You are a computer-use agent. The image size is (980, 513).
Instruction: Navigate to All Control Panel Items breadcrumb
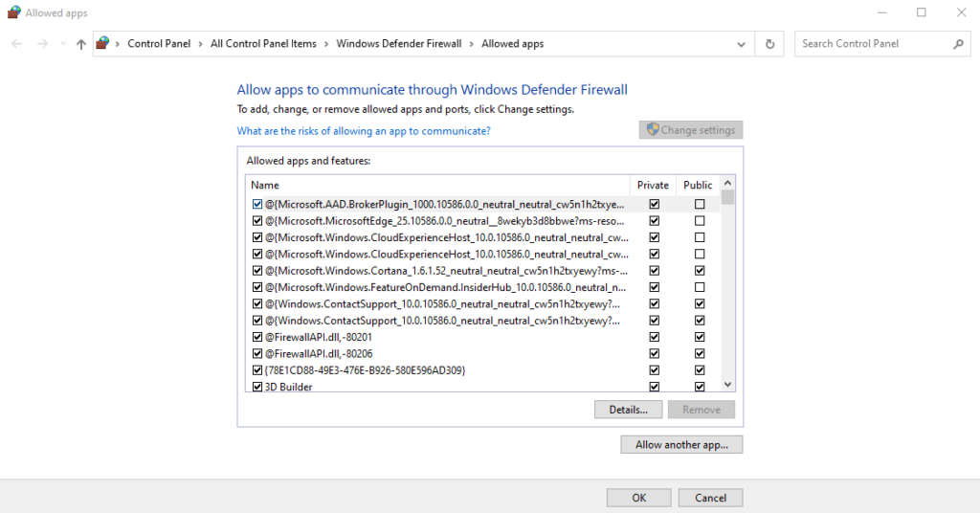pos(263,44)
